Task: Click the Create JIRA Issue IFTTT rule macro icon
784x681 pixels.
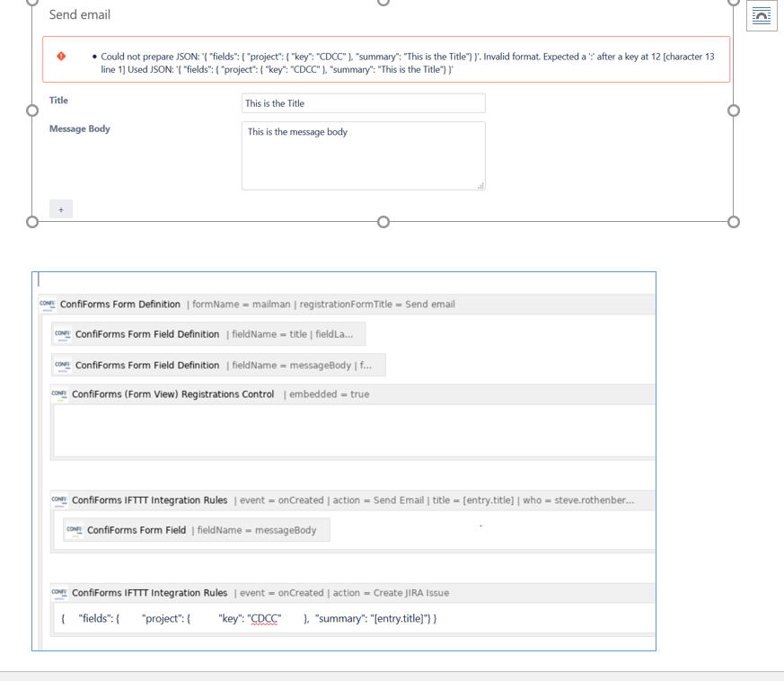Action: coord(59,592)
